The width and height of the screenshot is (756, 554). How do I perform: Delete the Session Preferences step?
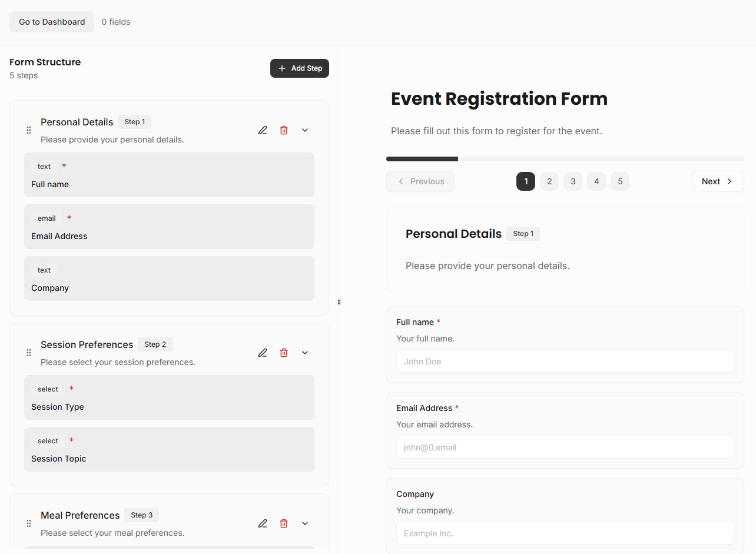pos(284,352)
